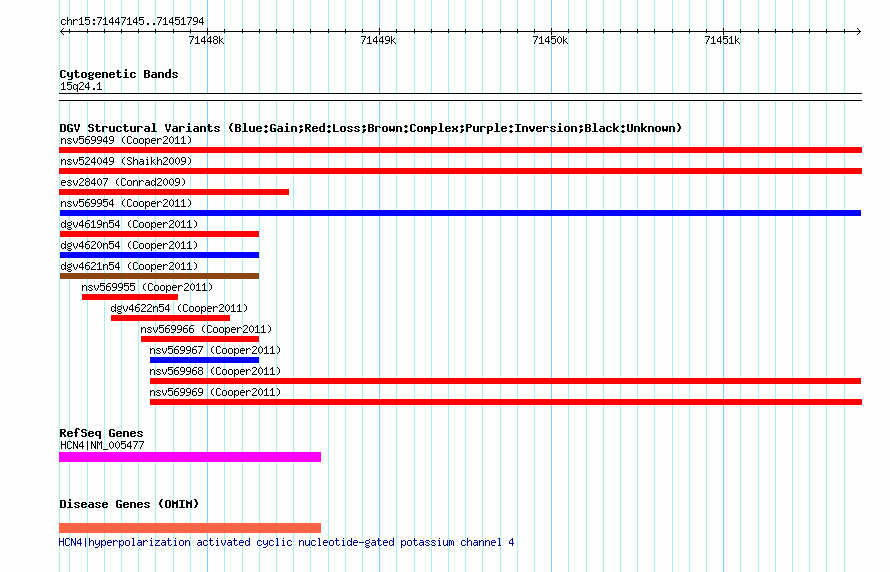The image size is (890, 572).
Task: Click the RefSeq Genes track title
Action: (x=101, y=433)
